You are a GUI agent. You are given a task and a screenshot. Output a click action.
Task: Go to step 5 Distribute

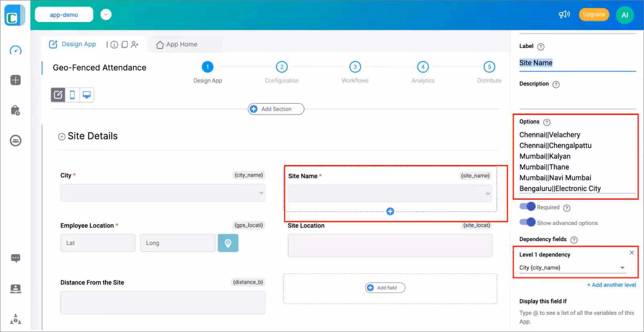pyautogui.click(x=489, y=67)
